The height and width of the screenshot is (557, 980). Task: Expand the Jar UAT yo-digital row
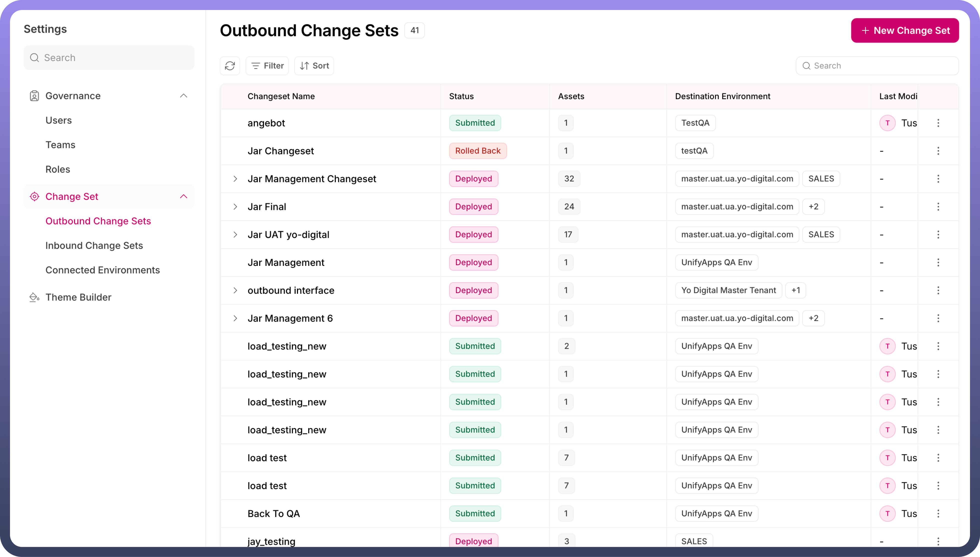click(235, 234)
